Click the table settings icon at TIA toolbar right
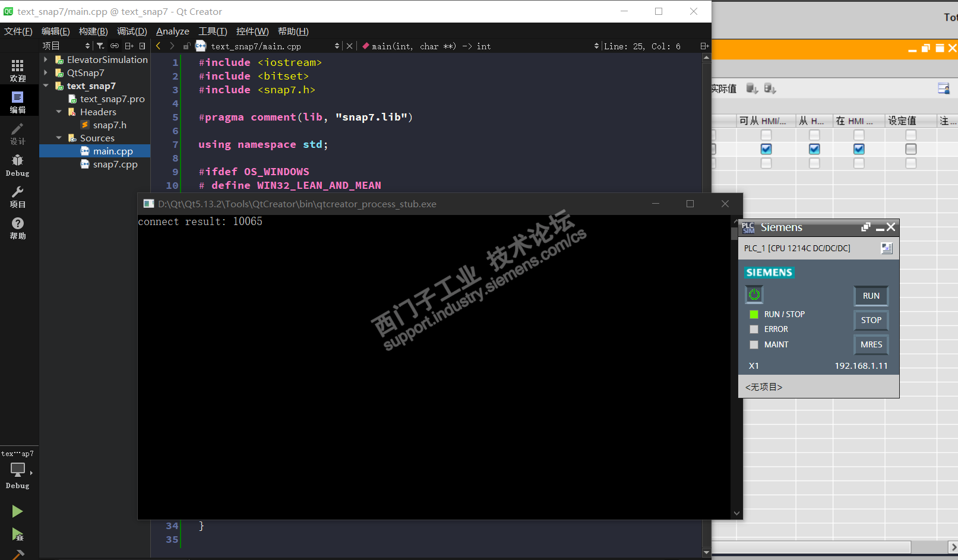Screen dimensions: 958x560 (944, 88)
